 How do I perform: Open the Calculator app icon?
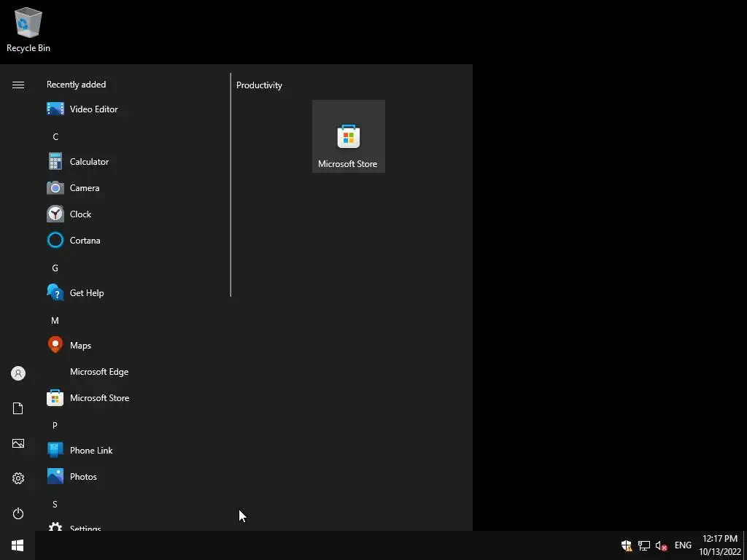click(55, 161)
